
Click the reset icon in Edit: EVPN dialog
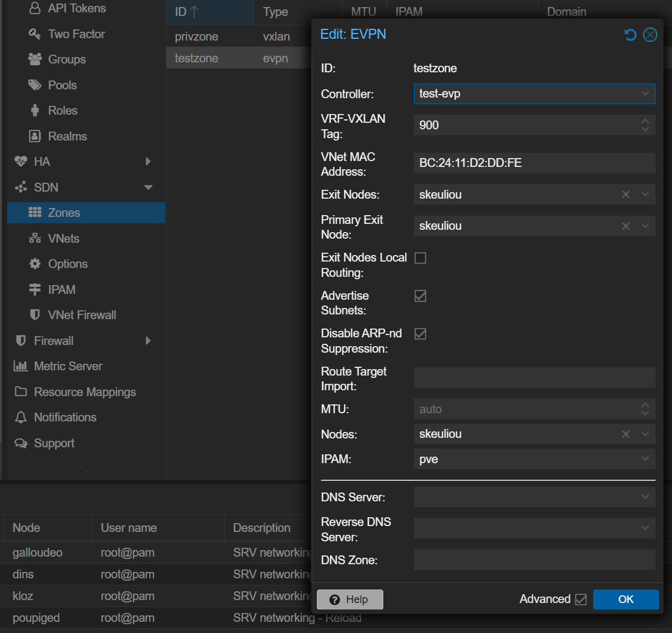click(x=630, y=35)
